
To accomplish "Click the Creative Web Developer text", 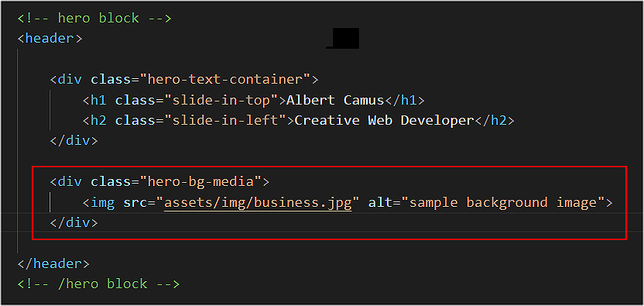I will click(x=385, y=121).
